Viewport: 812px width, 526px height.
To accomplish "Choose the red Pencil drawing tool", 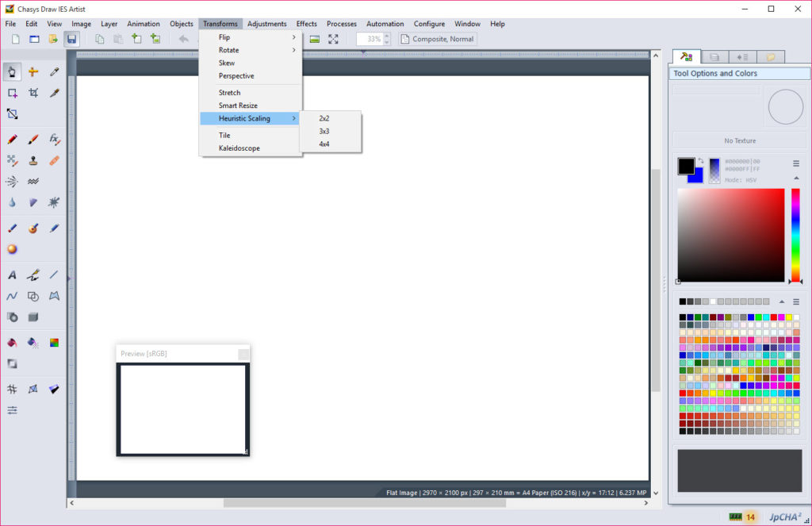I will point(13,139).
